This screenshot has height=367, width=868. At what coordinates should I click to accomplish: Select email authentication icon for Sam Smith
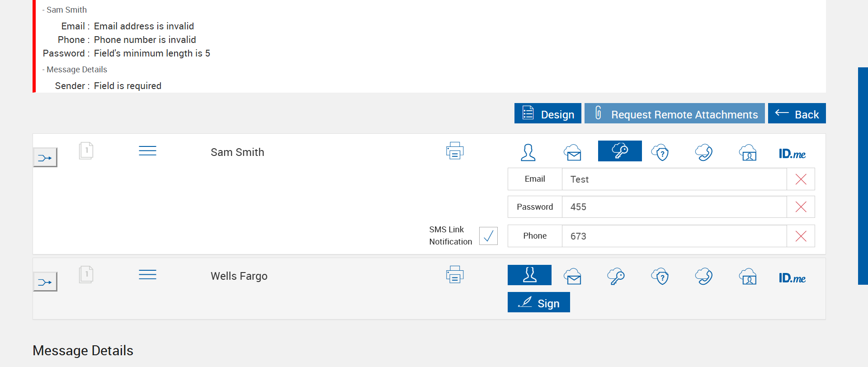[572, 152]
